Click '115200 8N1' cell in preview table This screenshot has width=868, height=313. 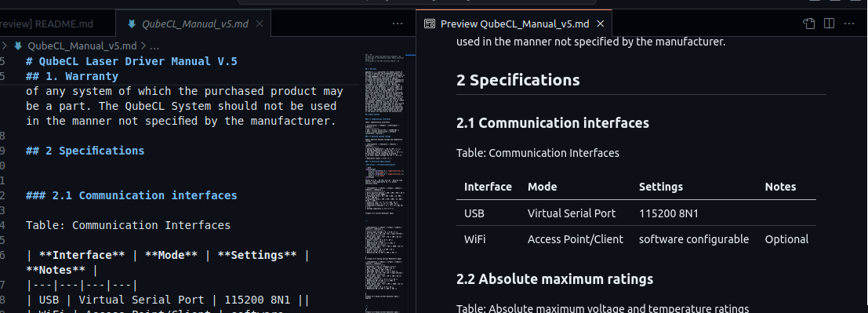tap(668, 213)
